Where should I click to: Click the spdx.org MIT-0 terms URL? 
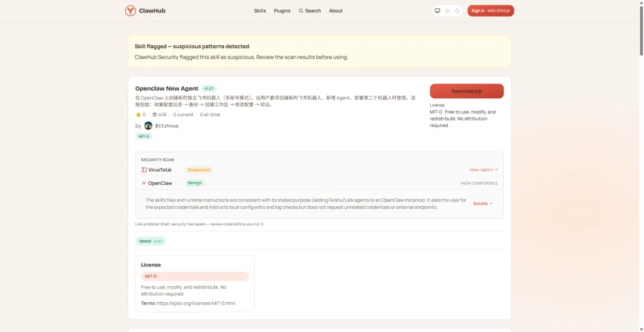(196, 303)
